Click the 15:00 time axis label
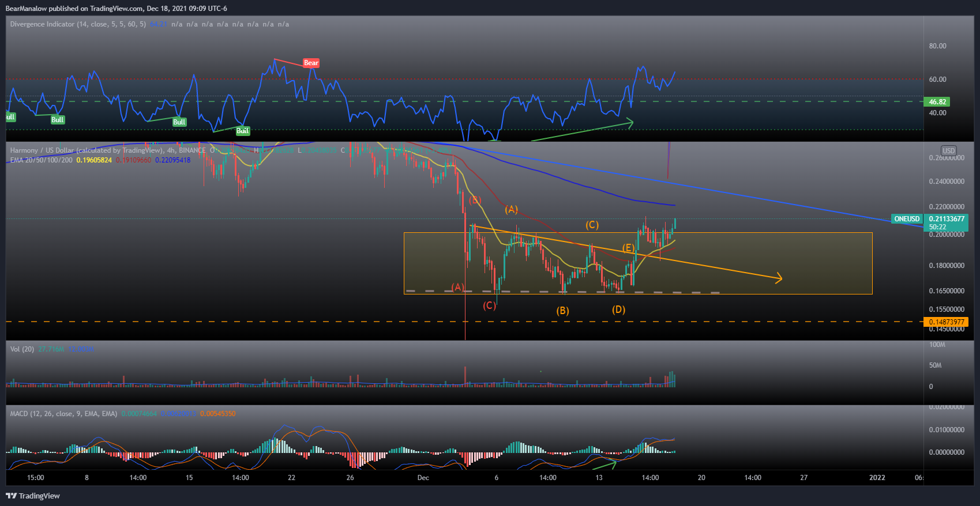This screenshot has height=506, width=980. point(36,478)
